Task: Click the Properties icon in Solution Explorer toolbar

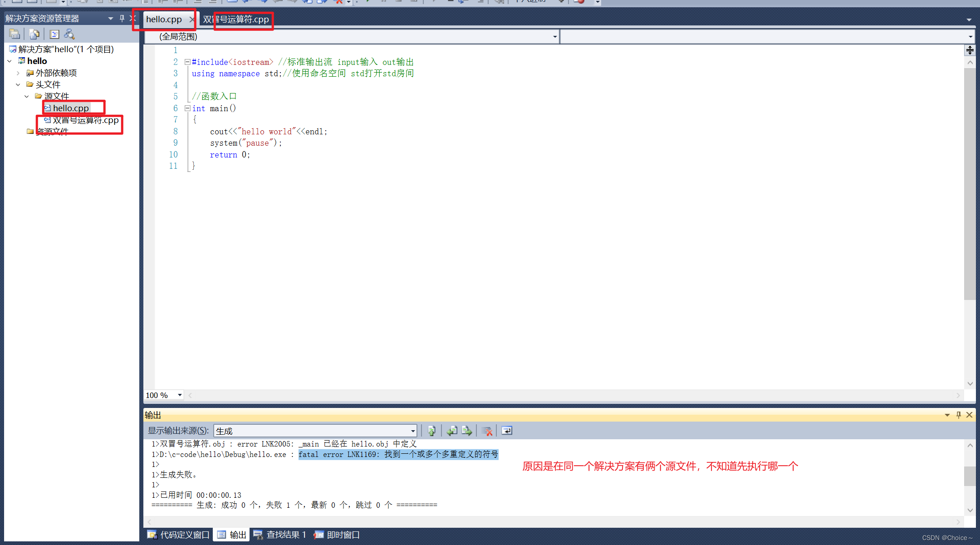Action: pyautogui.click(x=15, y=34)
